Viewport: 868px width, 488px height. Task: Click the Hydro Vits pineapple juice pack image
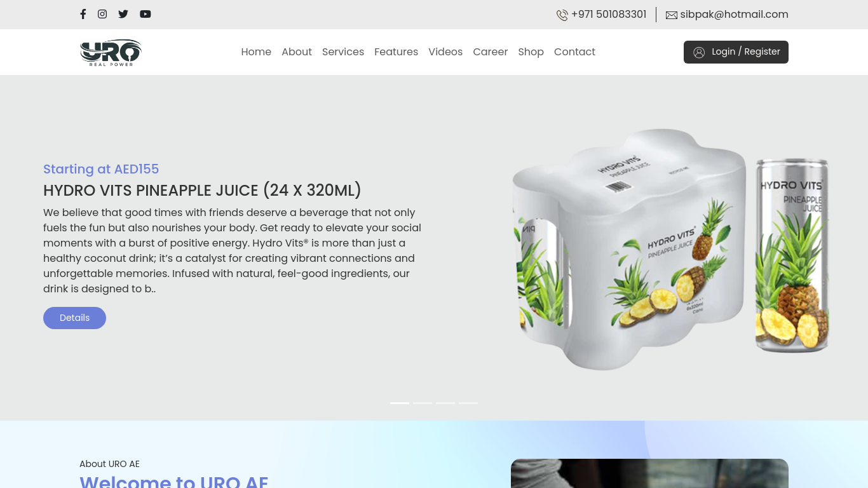pos(670,249)
